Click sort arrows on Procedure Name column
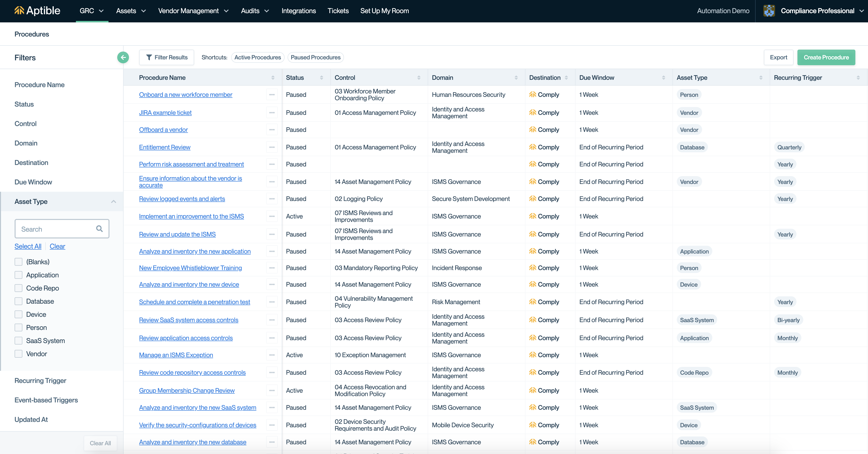Viewport: 868px width, 454px height. coord(273,78)
